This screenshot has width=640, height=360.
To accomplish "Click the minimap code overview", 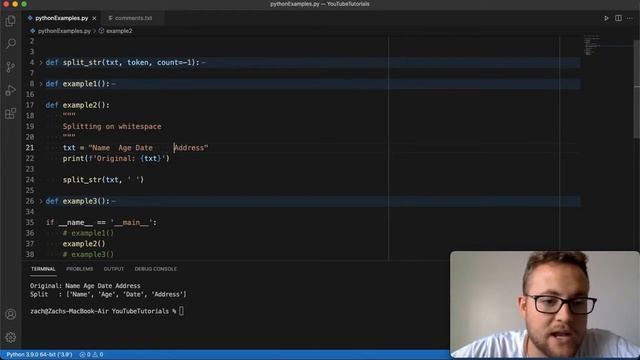I will pos(592,46).
